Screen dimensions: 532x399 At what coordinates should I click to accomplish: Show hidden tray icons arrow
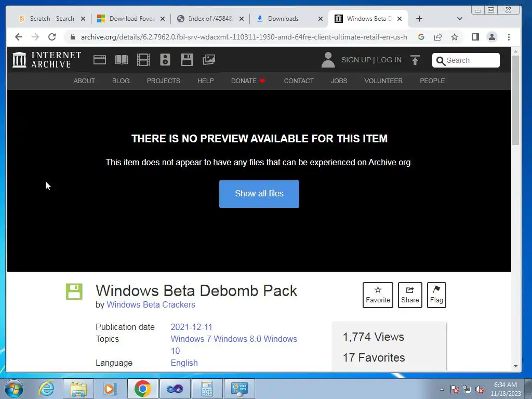pos(442,389)
